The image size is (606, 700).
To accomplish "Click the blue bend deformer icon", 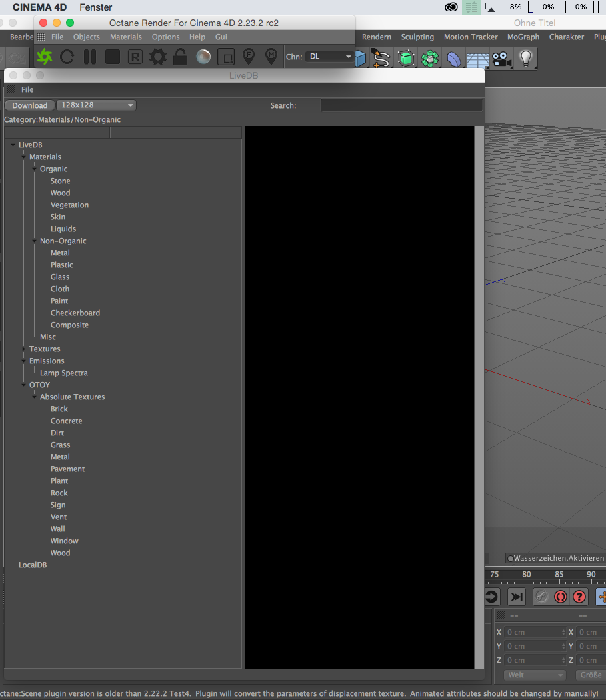I will 454,59.
